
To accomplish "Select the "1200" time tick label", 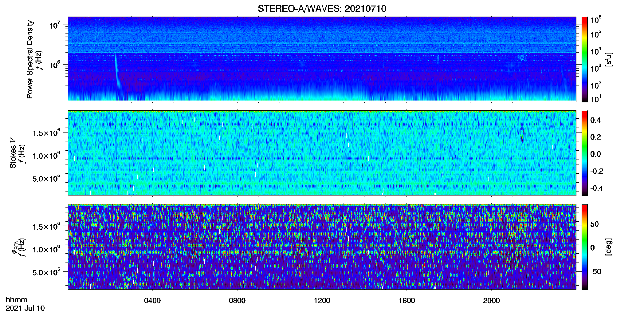I will [322, 301].
